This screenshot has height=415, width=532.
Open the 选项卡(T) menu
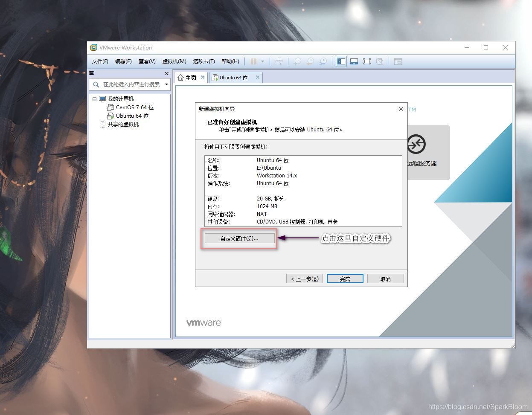click(x=204, y=61)
